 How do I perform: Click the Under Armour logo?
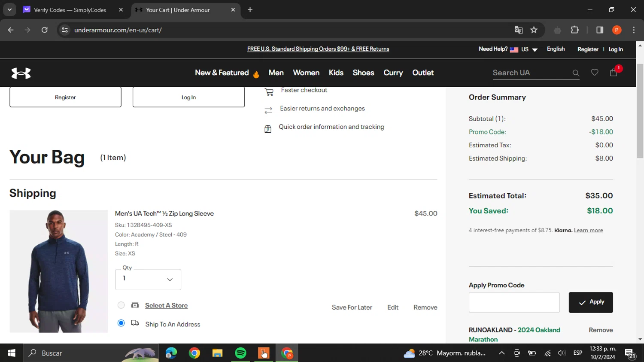(21, 73)
